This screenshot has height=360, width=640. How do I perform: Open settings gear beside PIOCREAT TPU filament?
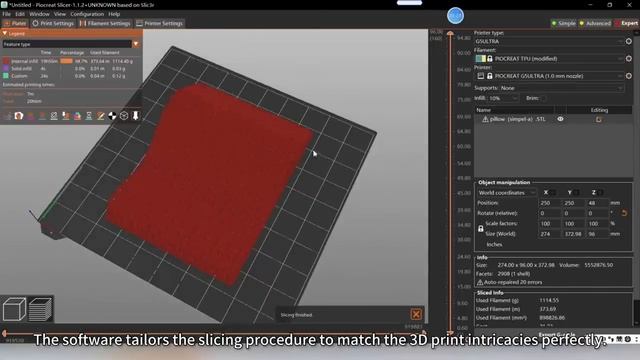(629, 59)
